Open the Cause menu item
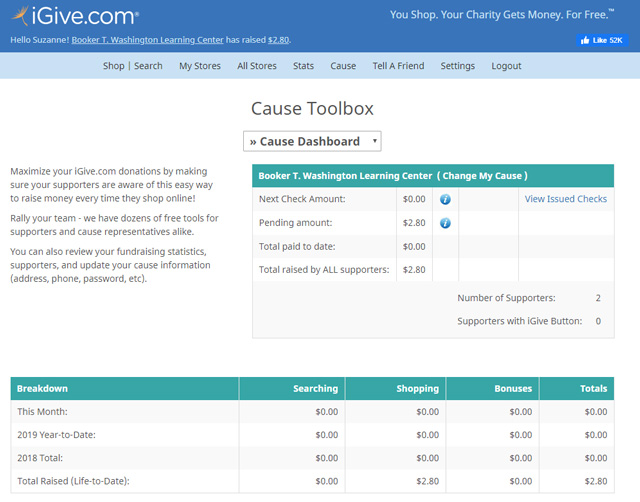Image resolution: width=640 pixels, height=502 pixels. coord(343,66)
